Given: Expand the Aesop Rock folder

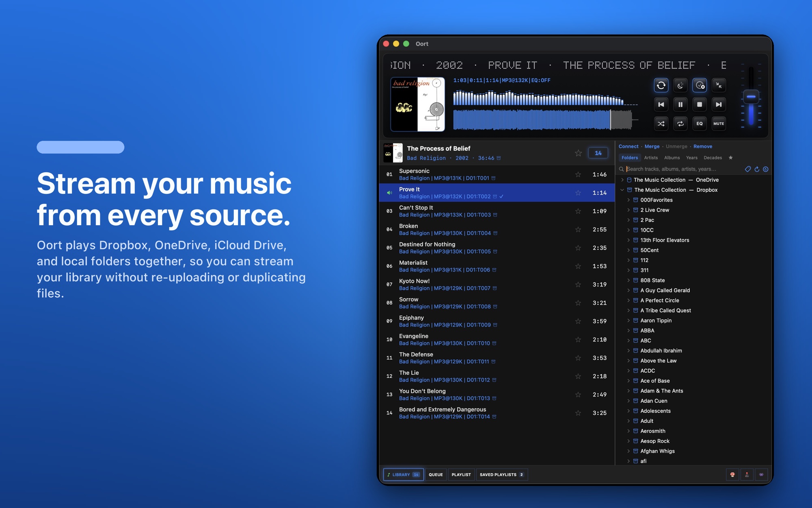Looking at the screenshot, I should click(628, 441).
